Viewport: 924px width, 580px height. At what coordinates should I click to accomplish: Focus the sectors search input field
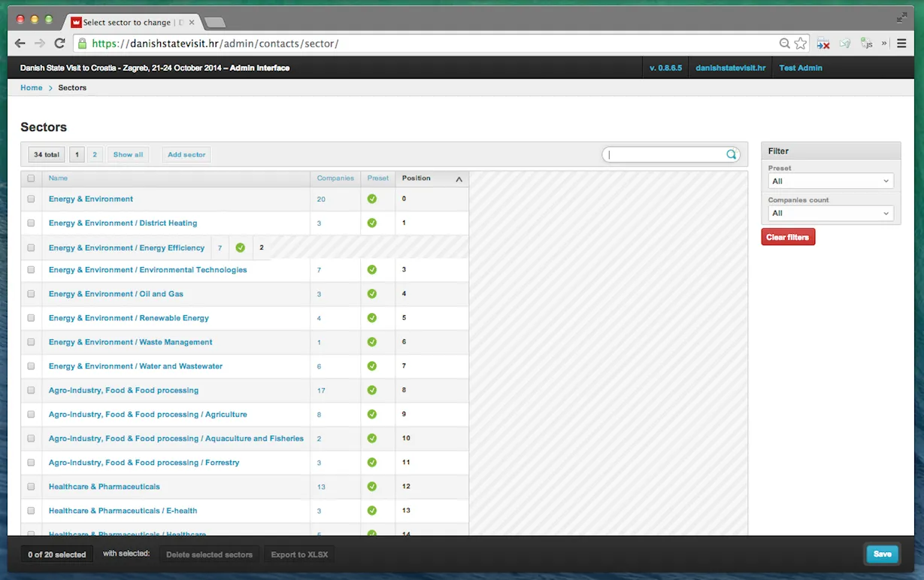665,155
